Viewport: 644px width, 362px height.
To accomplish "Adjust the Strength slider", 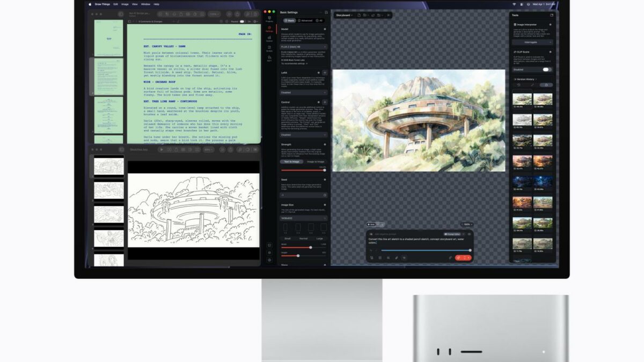I will 303,170.
